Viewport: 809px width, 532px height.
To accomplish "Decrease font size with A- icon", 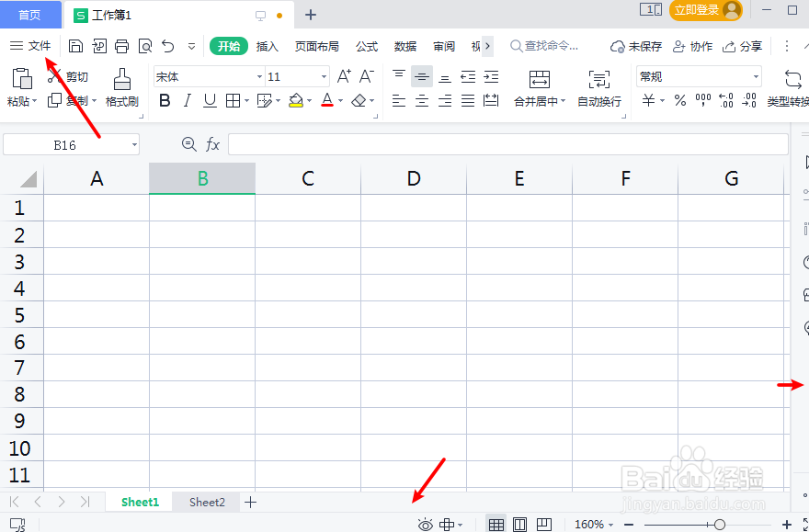I will [366, 76].
